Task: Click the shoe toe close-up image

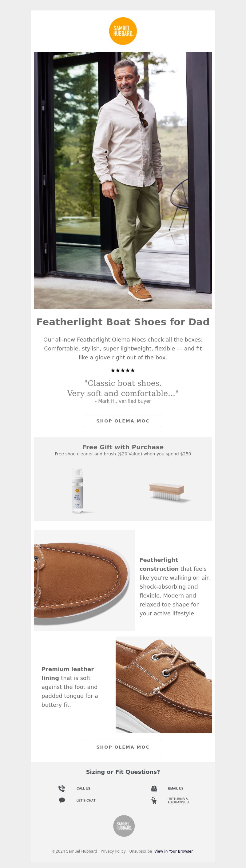Action: click(84, 580)
